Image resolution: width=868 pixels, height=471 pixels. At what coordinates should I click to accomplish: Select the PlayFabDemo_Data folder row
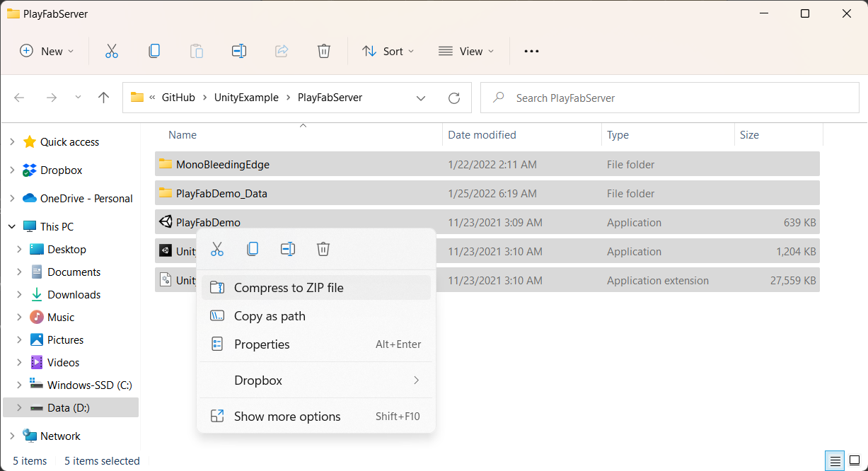(x=487, y=193)
